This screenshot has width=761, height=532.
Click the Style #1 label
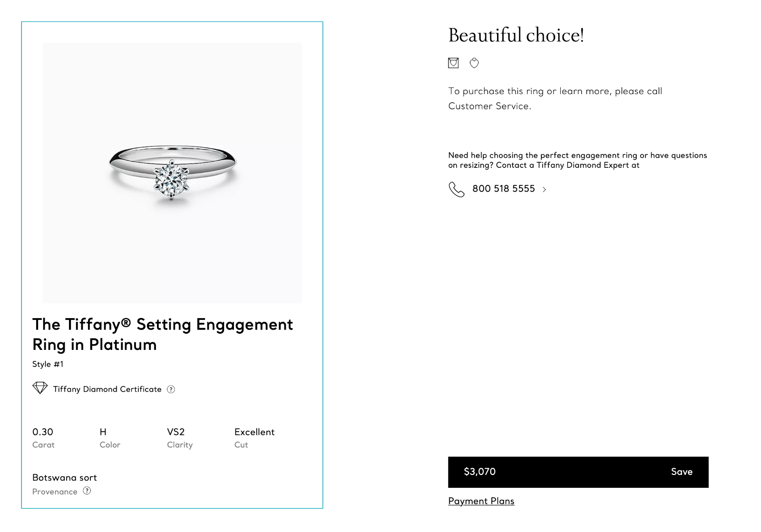click(x=48, y=364)
